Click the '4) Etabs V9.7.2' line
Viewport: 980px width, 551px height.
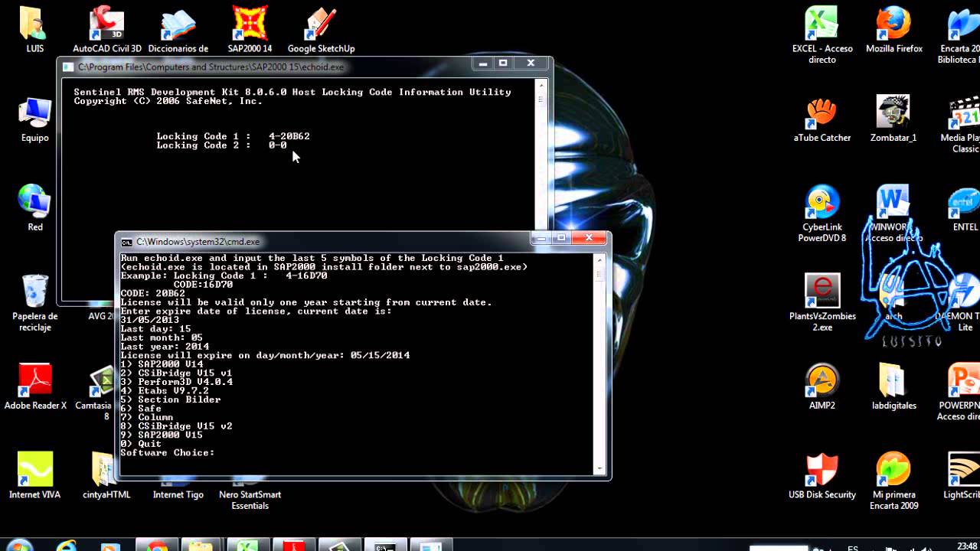coord(165,390)
